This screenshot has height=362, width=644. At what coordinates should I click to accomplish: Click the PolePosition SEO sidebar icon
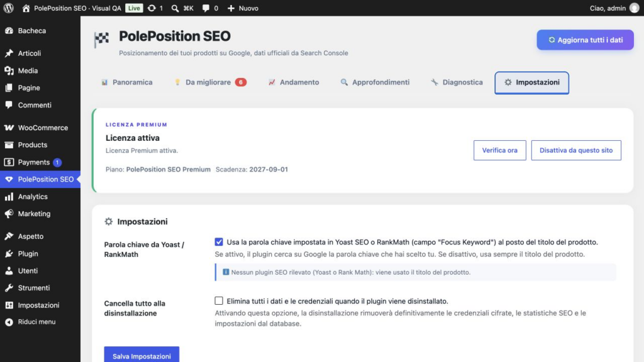9,179
